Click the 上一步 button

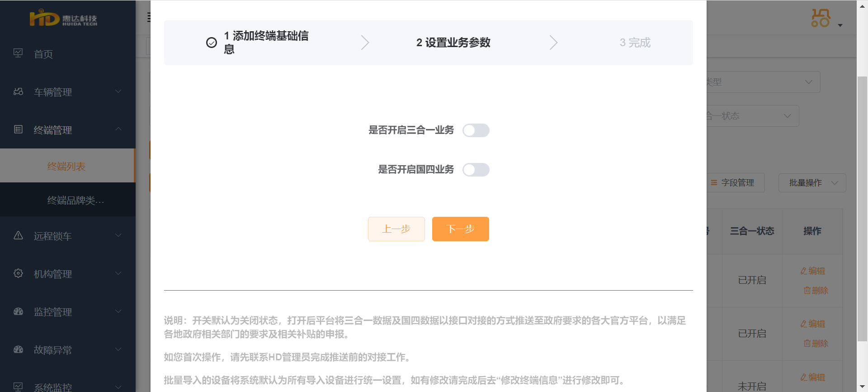pos(396,229)
